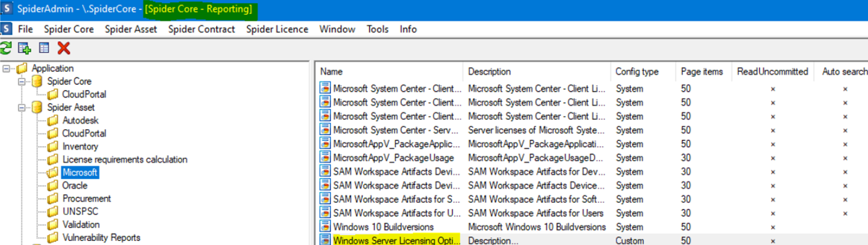
Task: Click the Autodesk folder icon
Action: click(53, 120)
